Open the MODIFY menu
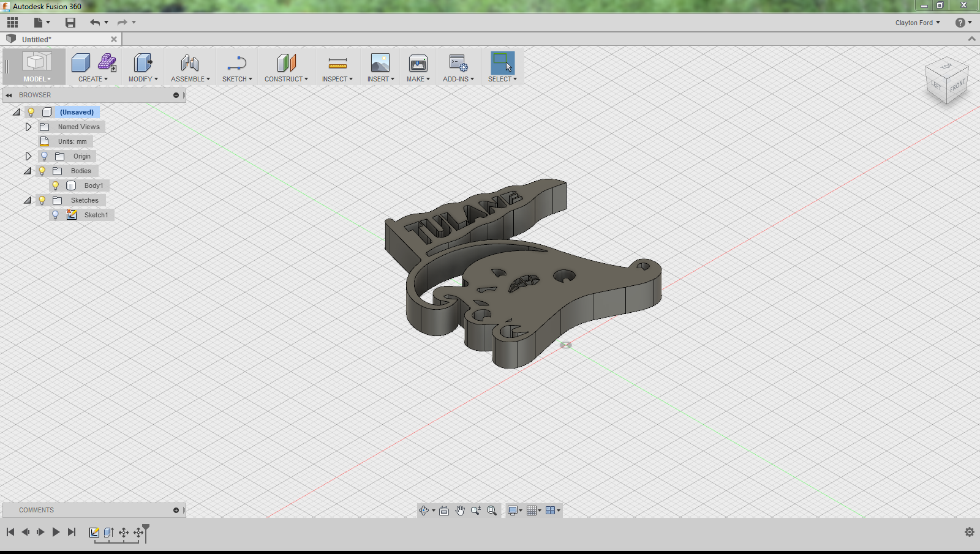 click(143, 79)
